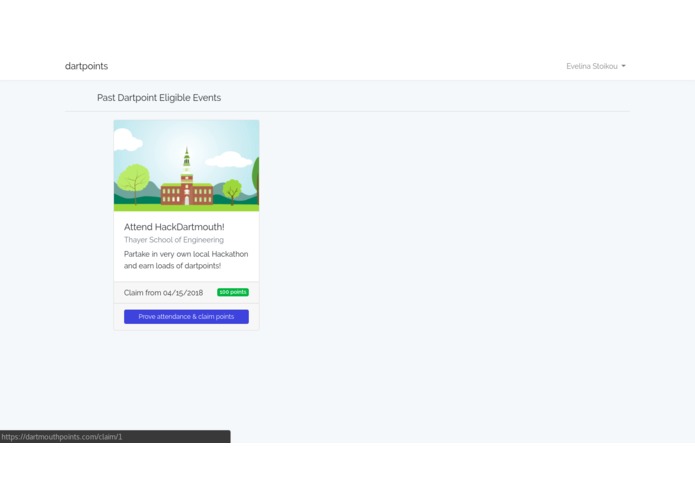Viewport: 695px width, 494px height.
Task: Click the event description about local Hackathon
Action: (186, 260)
